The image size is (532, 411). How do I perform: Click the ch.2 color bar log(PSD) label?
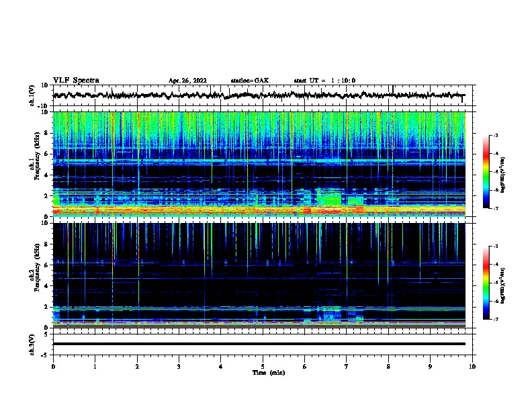click(502, 285)
